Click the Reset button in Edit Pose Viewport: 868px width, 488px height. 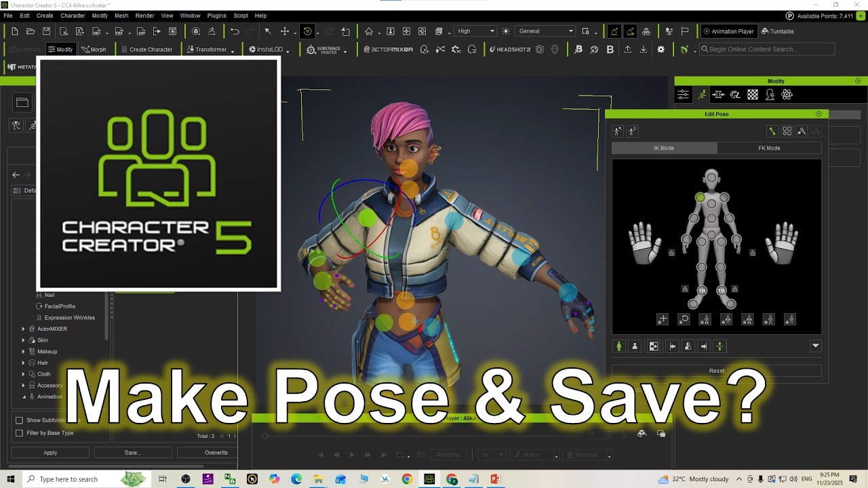tap(717, 371)
